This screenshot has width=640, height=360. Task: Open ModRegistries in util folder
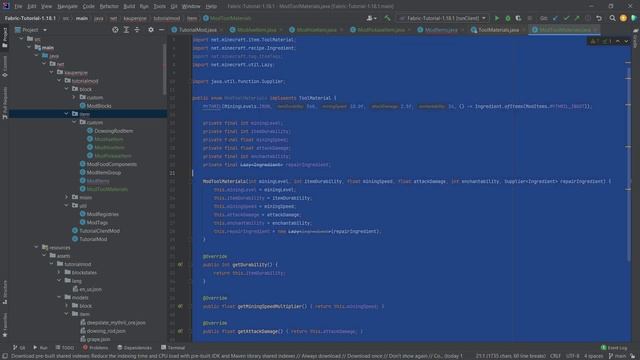tap(102, 214)
